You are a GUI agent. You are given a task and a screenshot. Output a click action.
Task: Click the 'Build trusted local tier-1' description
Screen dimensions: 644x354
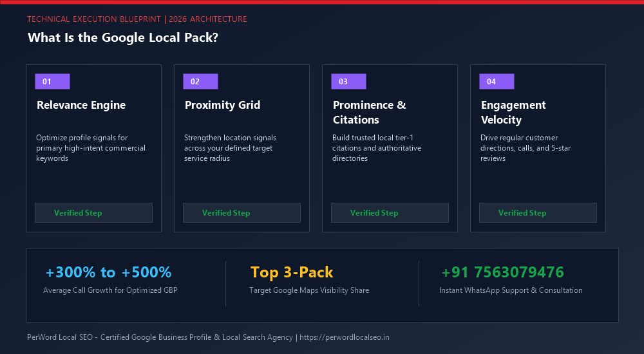tap(377, 148)
